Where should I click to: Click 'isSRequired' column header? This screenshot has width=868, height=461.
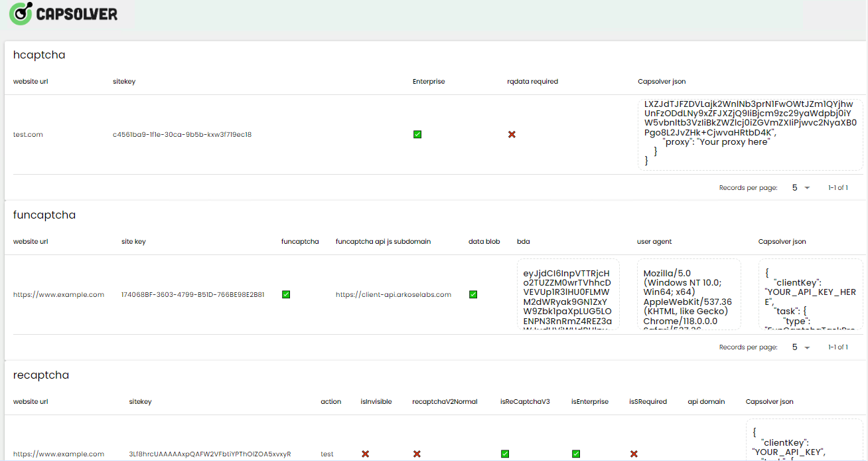648,402
